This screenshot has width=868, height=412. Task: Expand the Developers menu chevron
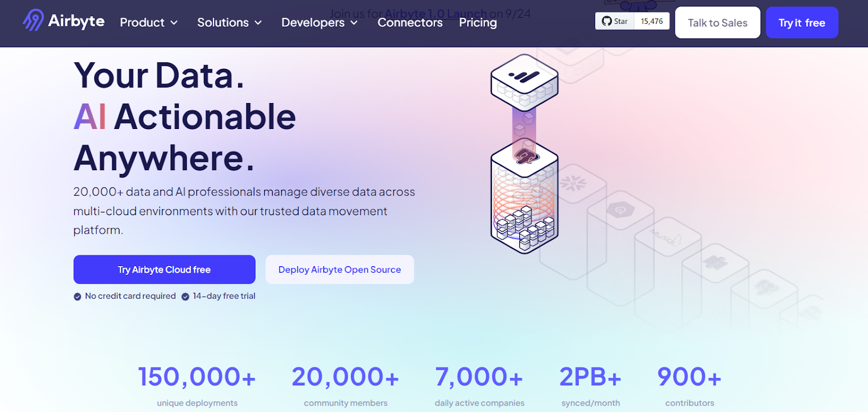click(x=354, y=23)
